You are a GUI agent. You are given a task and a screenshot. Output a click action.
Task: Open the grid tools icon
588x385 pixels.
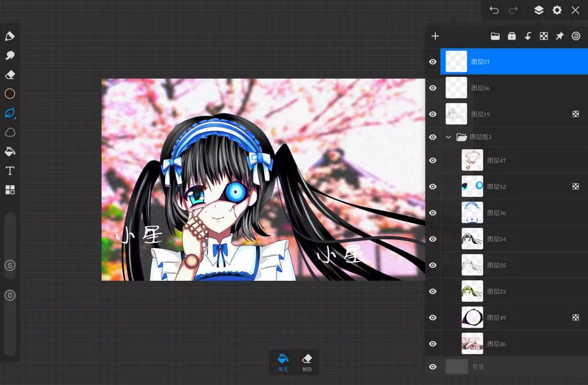click(10, 190)
